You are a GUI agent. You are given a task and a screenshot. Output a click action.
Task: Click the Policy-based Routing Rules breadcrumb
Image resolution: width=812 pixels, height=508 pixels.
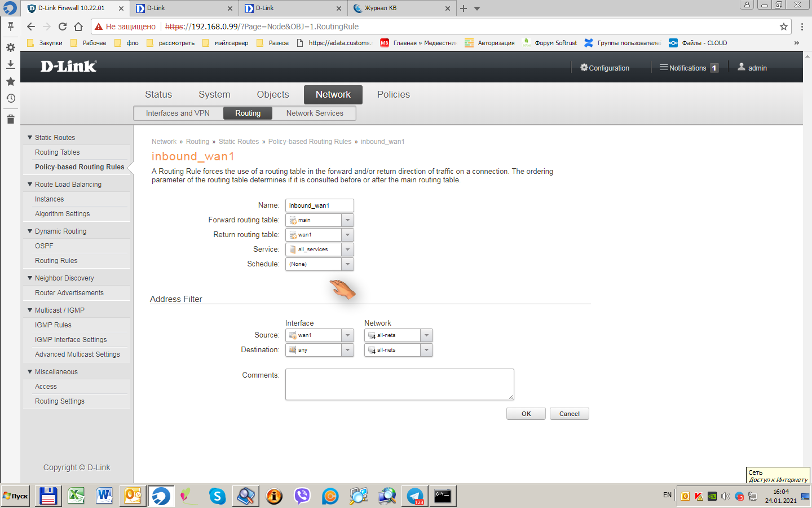[x=310, y=142]
